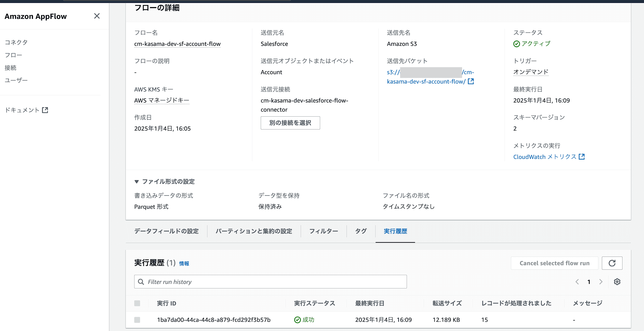The height and width of the screenshot is (331, 644).
Task: Click run ID 1ba7da00-44ca-44c8-a879-fcd292f3b57b
Action: [214, 320]
